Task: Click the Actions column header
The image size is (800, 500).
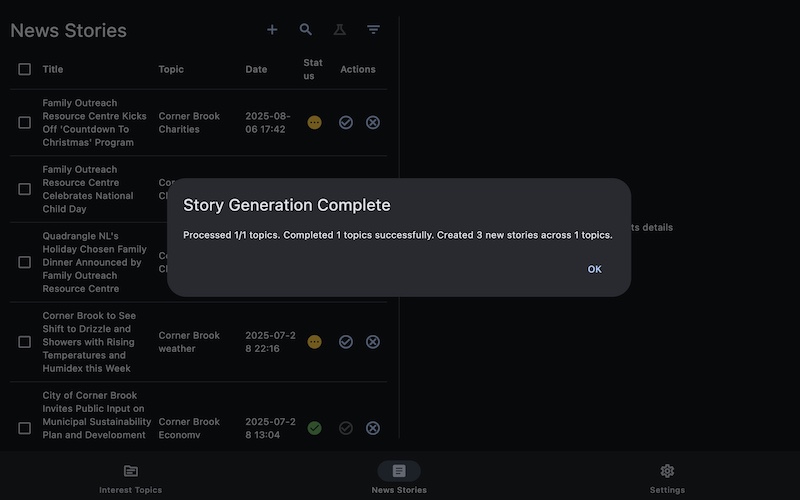Action: pyautogui.click(x=358, y=69)
